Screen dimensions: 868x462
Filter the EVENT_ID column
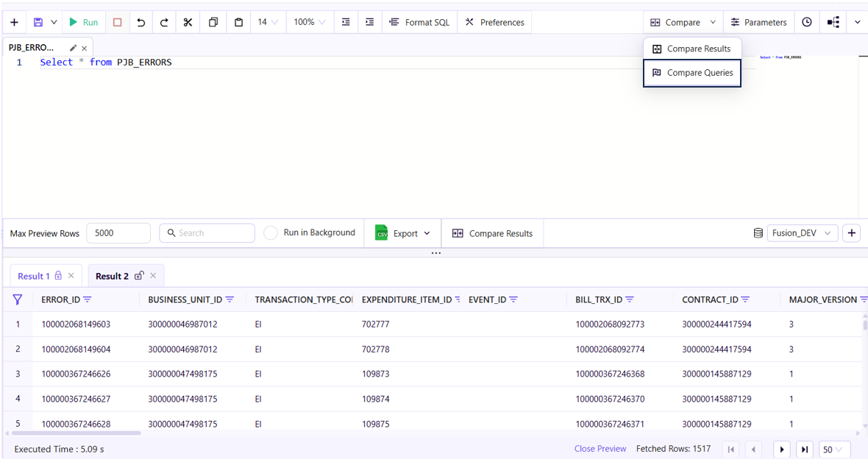coord(513,299)
